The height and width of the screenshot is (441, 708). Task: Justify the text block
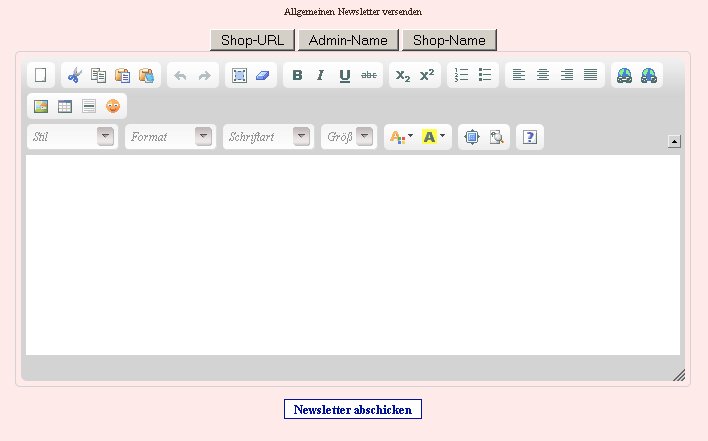coord(591,75)
